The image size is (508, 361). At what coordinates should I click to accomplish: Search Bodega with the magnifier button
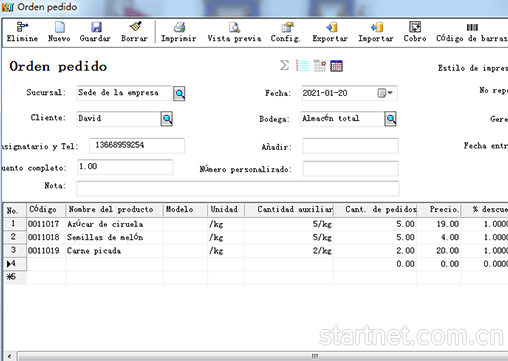point(390,119)
